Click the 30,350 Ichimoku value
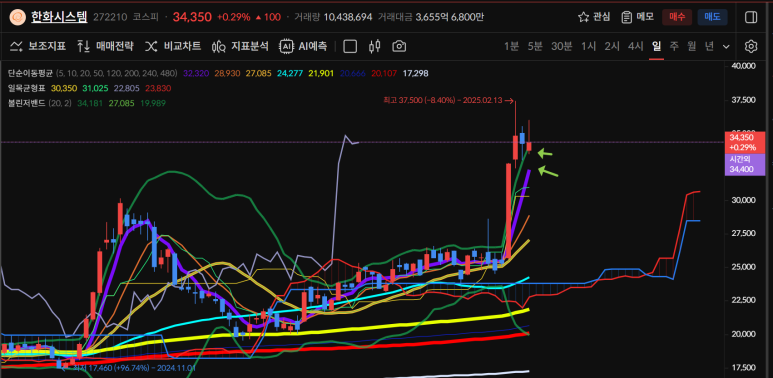The width and height of the screenshot is (773, 378). tap(64, 88)
